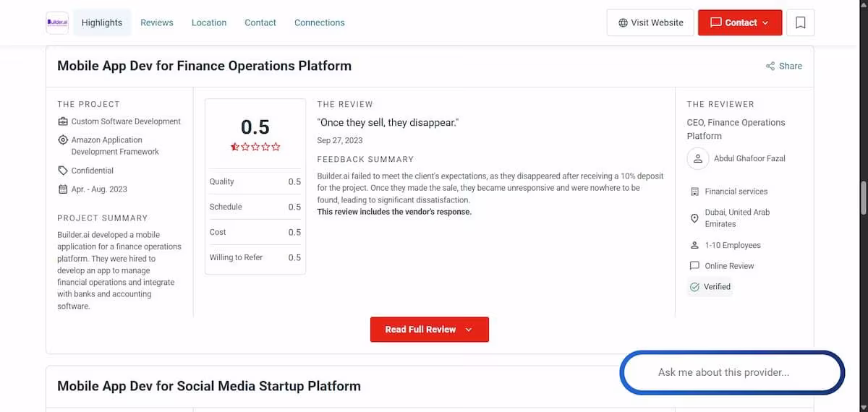Open the Location tab
This screenshot has width=868, height=412.
tap(209, 22)
